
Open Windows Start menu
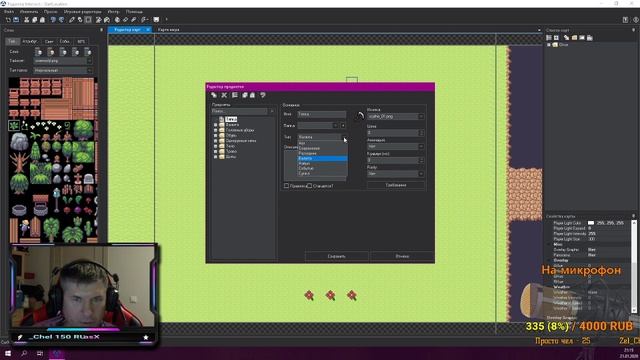coord(8,353)
